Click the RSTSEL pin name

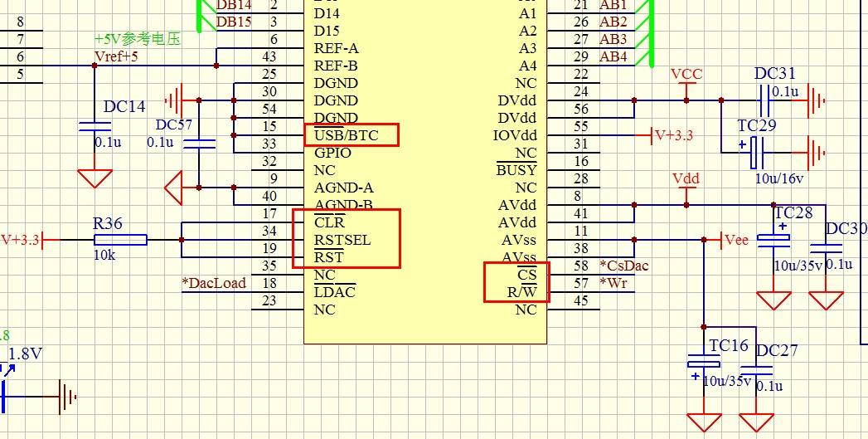tap(342, 240)
